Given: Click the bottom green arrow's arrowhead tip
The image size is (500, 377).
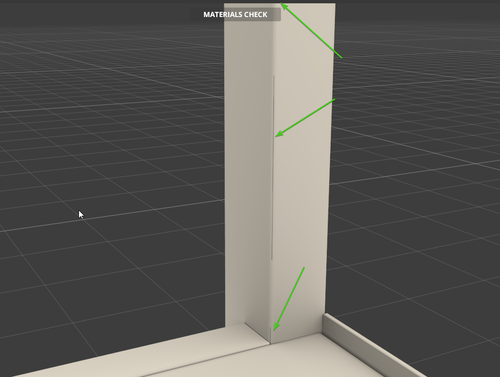Looking at the screenshot, I should (274, 330).
